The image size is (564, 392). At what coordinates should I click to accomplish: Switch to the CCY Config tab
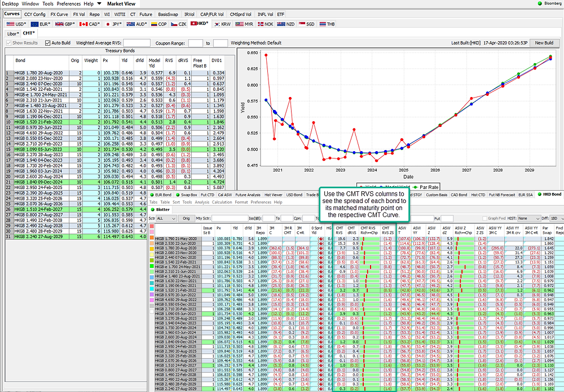[34, 15]
